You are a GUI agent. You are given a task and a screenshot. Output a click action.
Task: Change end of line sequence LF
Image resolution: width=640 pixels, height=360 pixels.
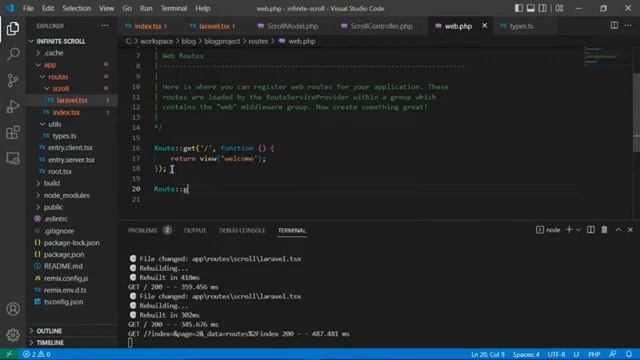click(x=576, y=354)
